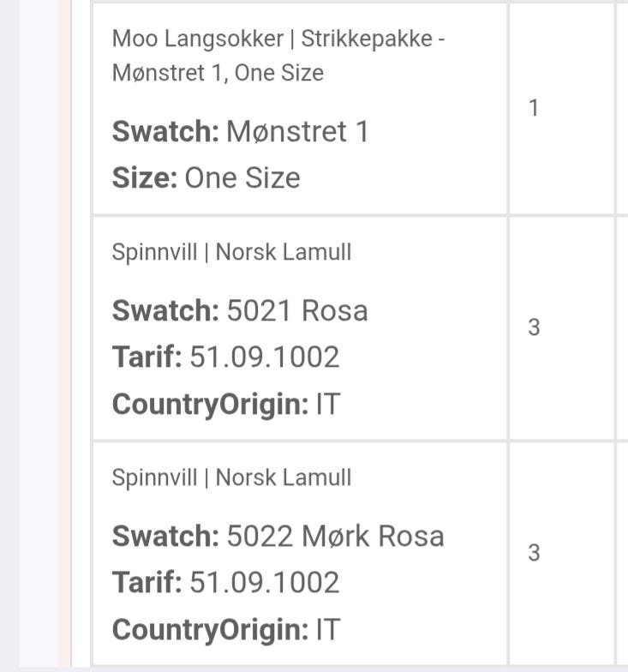
Task: Open the first Spinnvill | Norsk Lamull product title
Action: pyautogui.click(x=231, y=252)
